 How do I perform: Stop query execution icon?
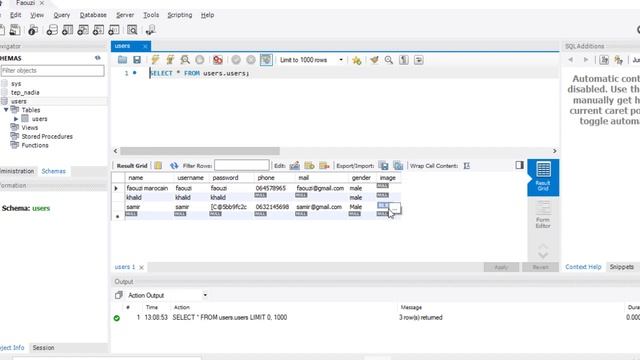coord(200,60)
